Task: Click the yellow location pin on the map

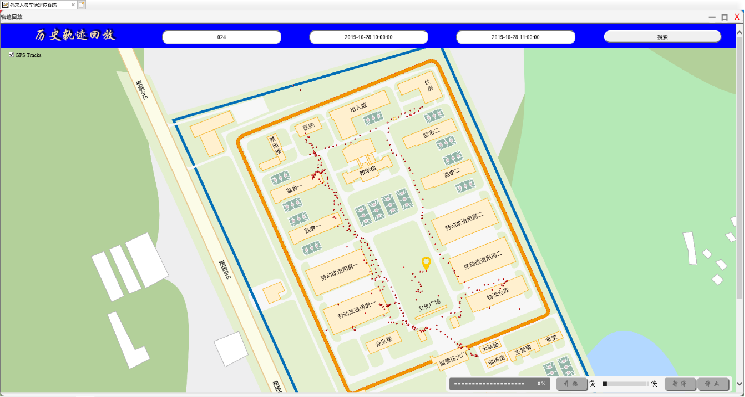Action: [x=426, y=264]
